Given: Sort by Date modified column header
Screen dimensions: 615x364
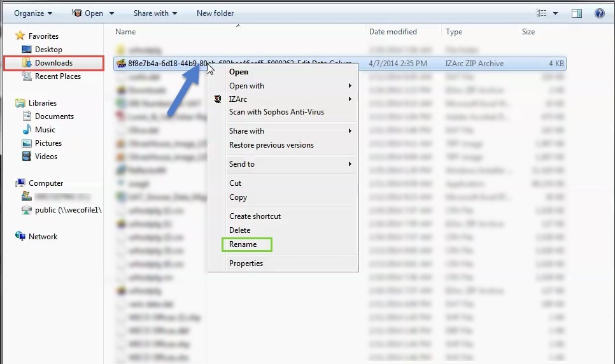Looking at the screenshot, I should pos(393,32).
